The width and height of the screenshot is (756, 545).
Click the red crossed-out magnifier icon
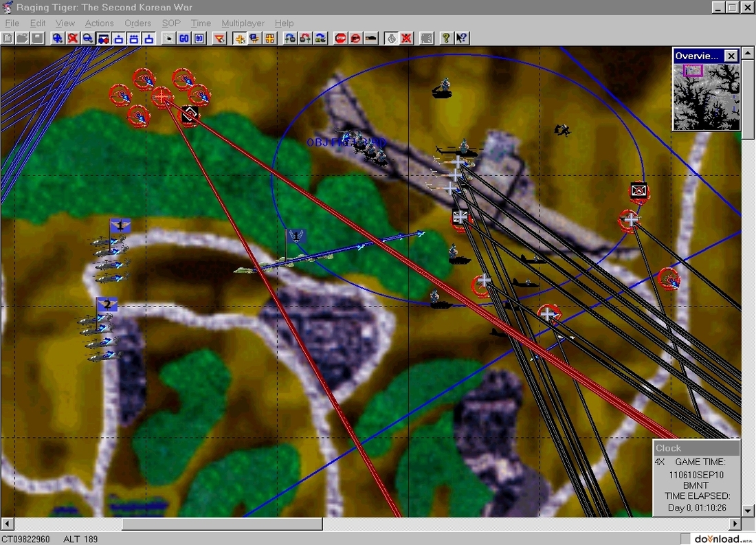click(73, 38)
